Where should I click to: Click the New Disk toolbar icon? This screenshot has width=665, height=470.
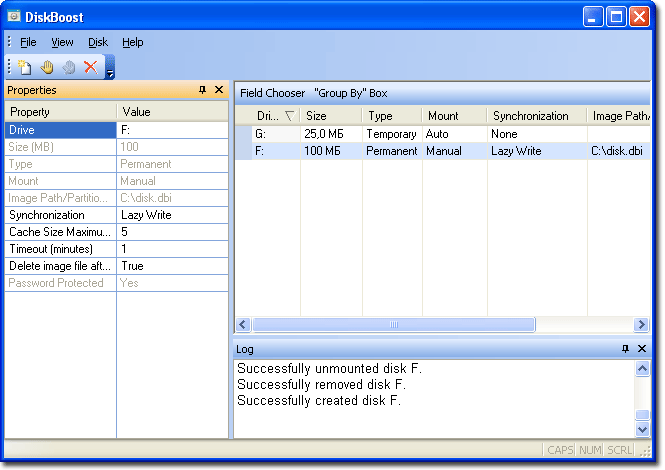point(24,67)
